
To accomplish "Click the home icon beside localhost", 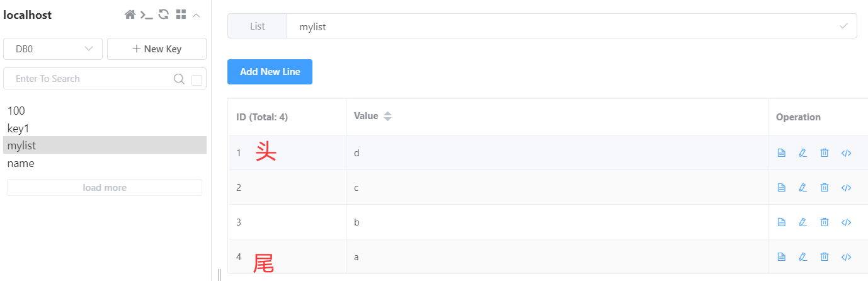I will point(130,14).
